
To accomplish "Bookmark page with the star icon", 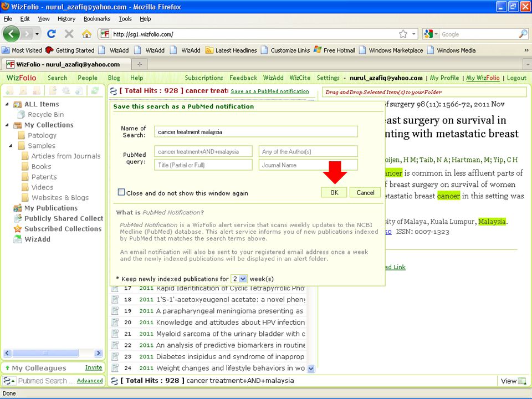I will (403, 34).
